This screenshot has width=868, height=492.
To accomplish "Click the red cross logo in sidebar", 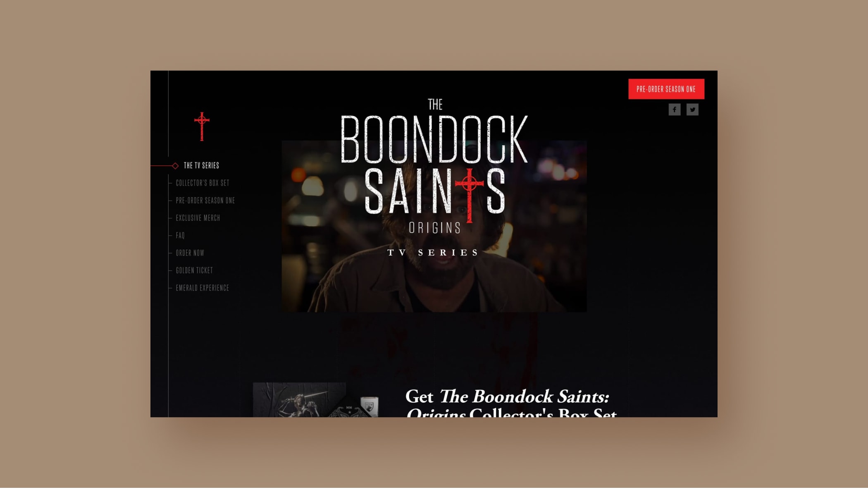I will [202, 127].
